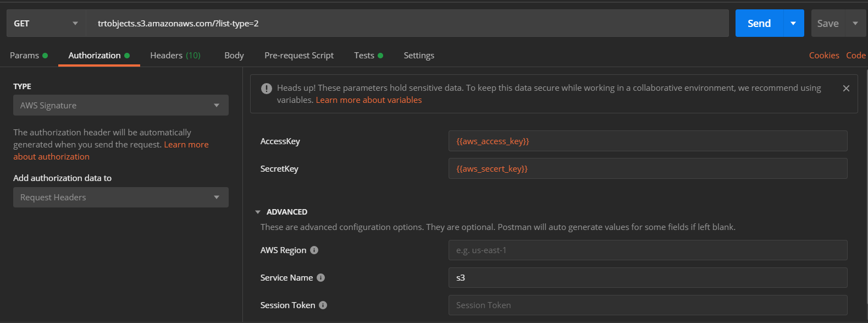This screenshot has height=323, width=868.
Task: Follow the Learn more about authorization link
Action: click(111, 150)
